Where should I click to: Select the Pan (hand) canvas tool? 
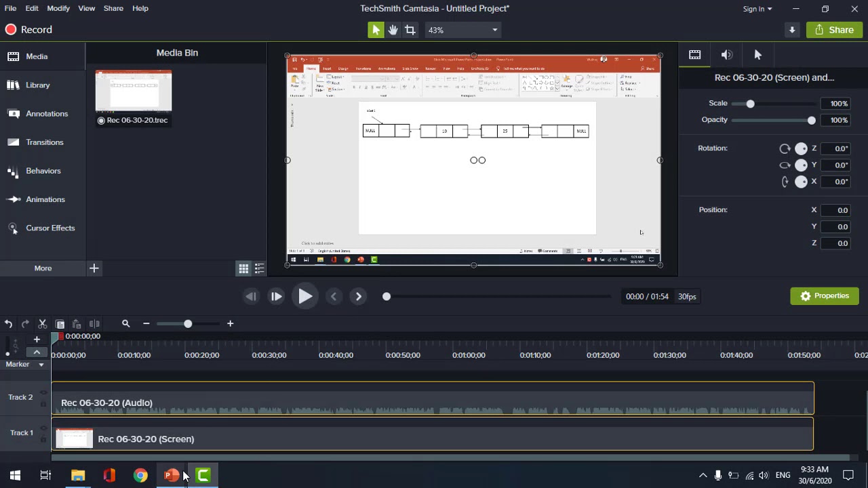[393, 30]
